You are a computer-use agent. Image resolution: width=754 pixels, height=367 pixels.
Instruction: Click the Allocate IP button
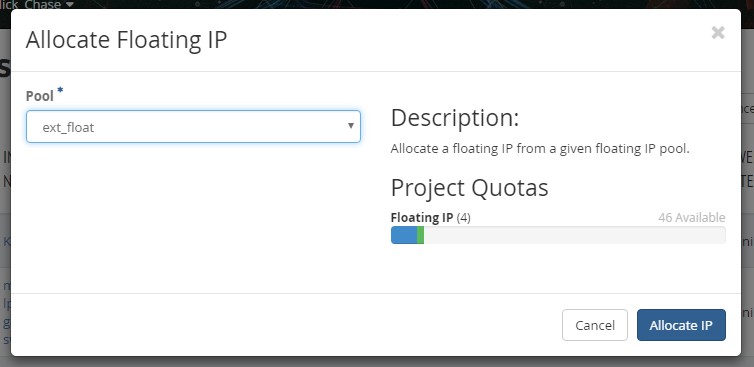(681, 325)
